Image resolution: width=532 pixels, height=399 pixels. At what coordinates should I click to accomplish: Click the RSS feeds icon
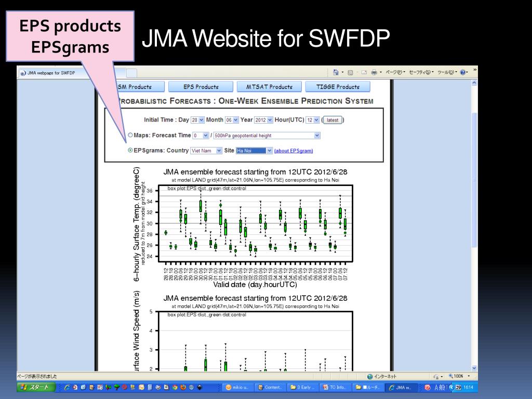click(351, 72)
